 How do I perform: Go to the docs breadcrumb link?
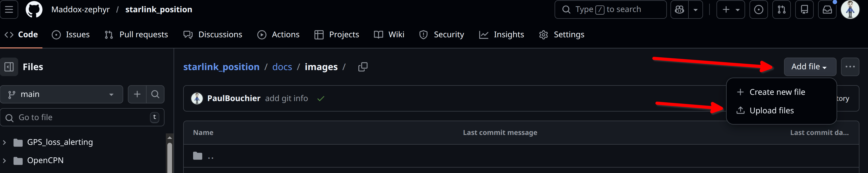coord(282,67)
